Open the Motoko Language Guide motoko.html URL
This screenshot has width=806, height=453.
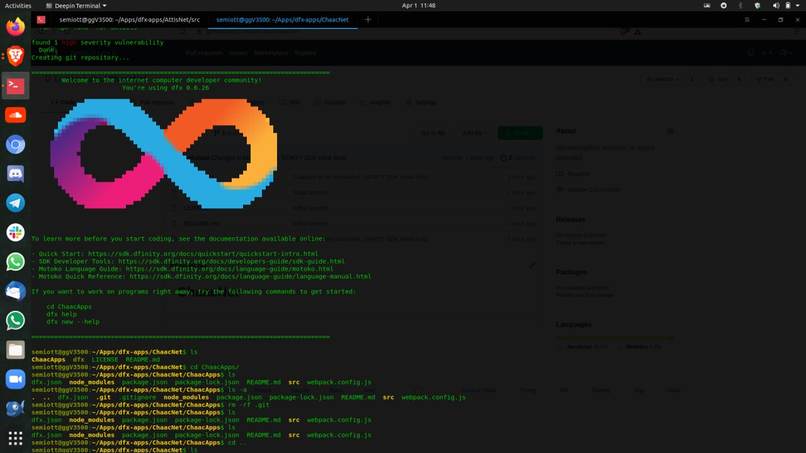(229, 269)
